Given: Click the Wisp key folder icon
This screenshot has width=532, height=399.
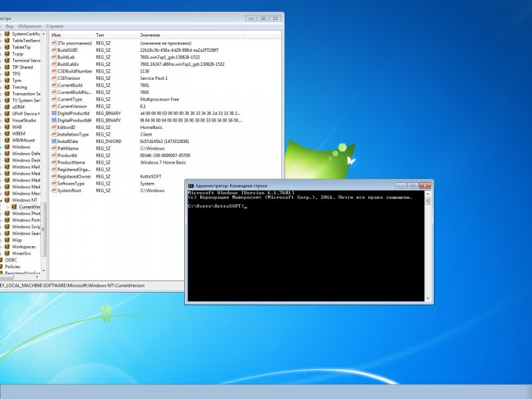Looking at the screenshot, I should coord(7,240).
